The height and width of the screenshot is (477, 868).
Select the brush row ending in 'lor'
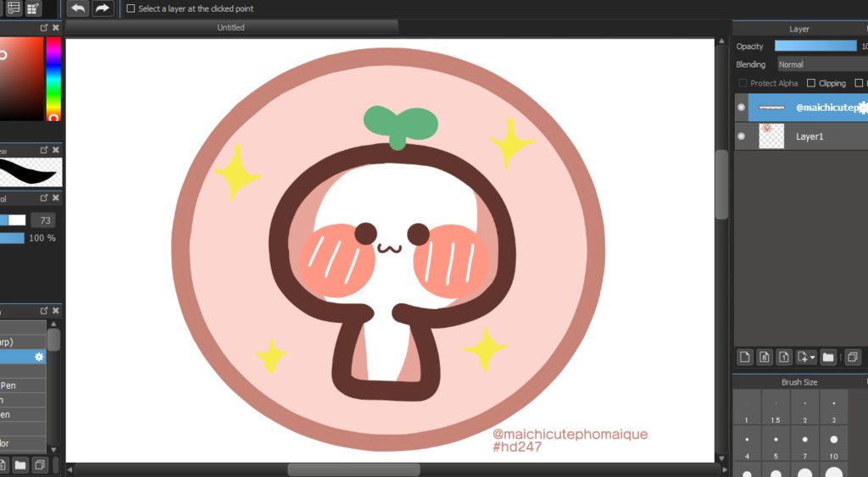point(23,443)
